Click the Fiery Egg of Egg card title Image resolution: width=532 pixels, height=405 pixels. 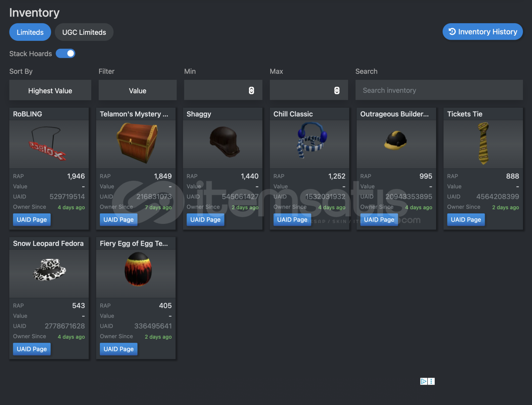134,243
